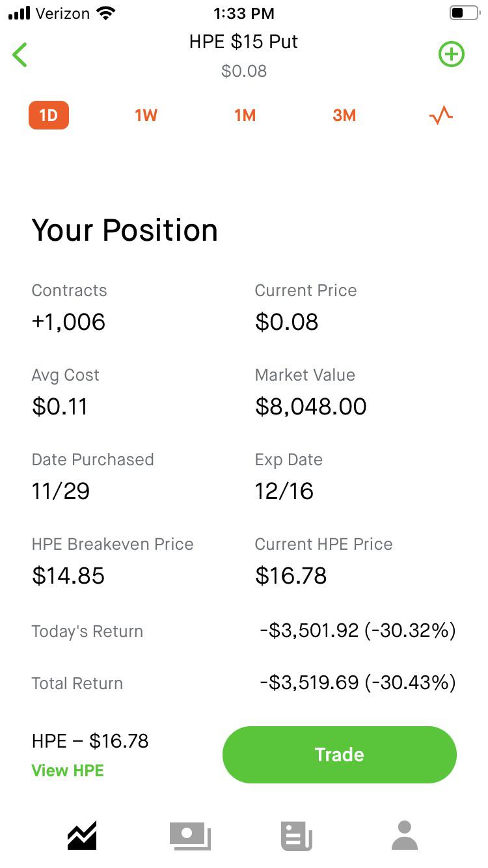Select the 1D chart range

coord(49,116)
